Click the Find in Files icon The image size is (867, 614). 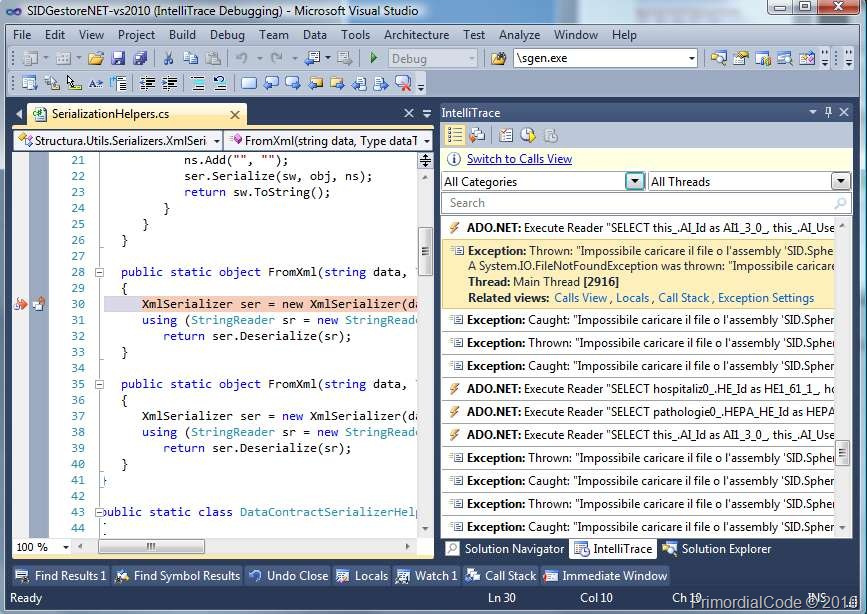pyautogui.click(x=498, y=58)
